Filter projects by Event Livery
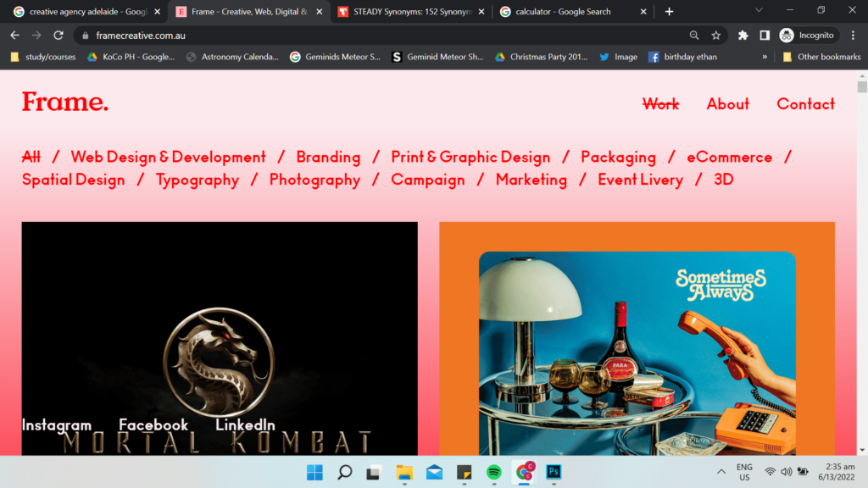Image resolution: width=868 pixels, height=488 pixels. (x=641, y=180)
